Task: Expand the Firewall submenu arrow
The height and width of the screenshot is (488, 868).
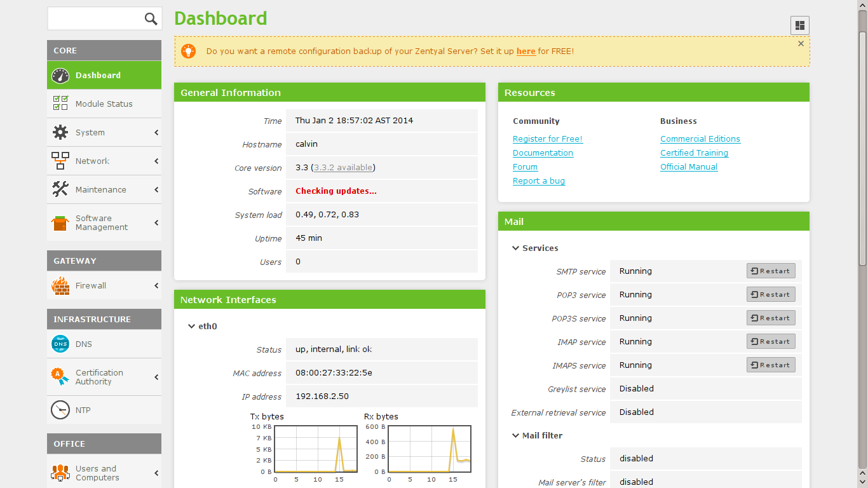Action: (156, 286)
